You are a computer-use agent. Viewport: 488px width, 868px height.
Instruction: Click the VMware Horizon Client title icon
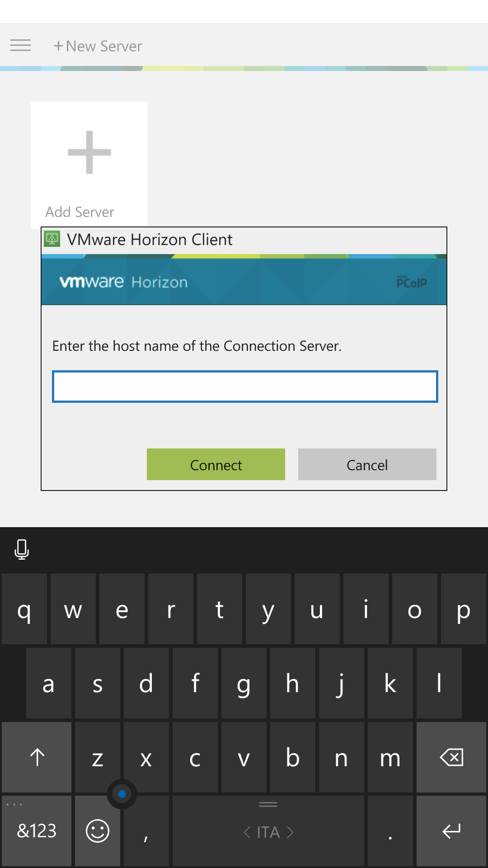coord(52,239)
